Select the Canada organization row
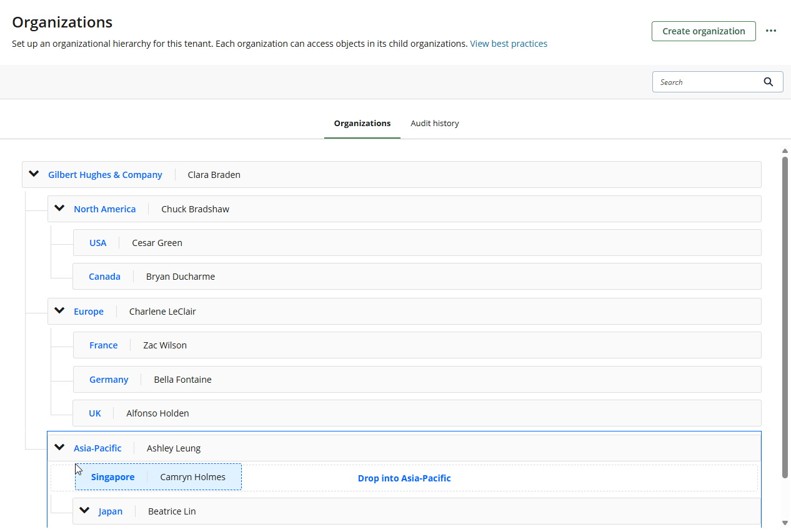Screen dimensions: 791x532 pos(437,277)
